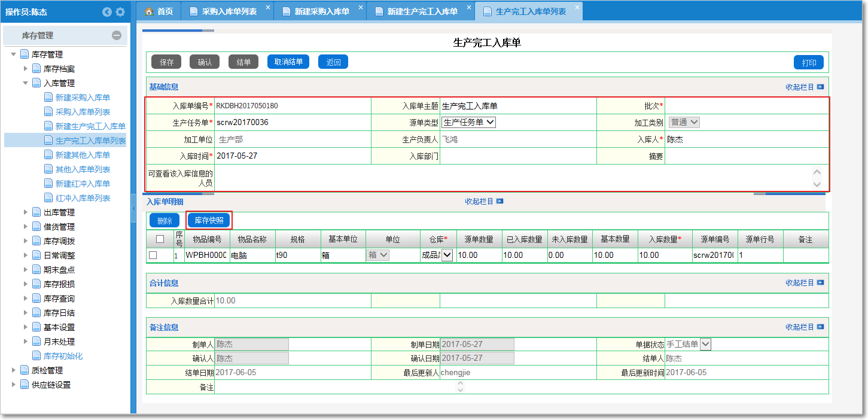Open the 单据状态 dropdown

(705, 344)
